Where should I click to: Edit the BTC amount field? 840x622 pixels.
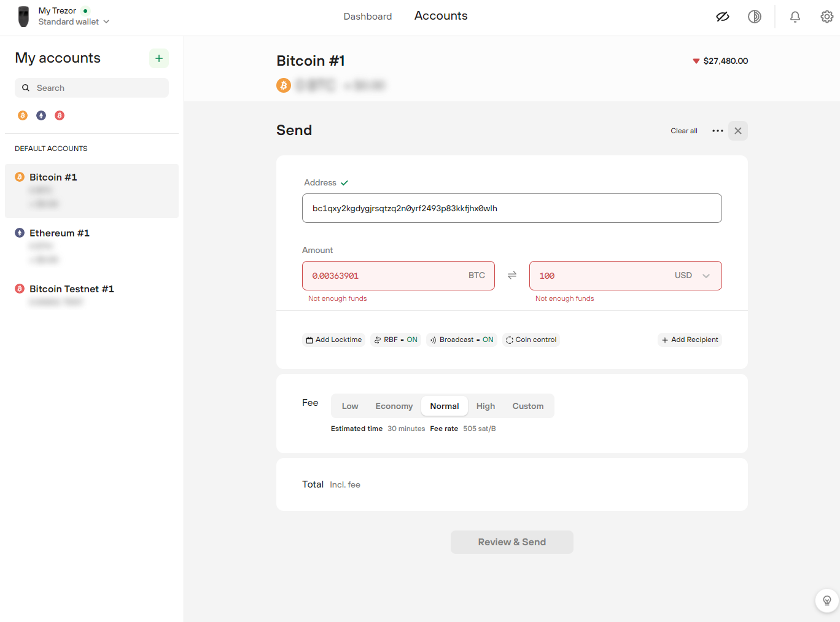pos(399,276)
